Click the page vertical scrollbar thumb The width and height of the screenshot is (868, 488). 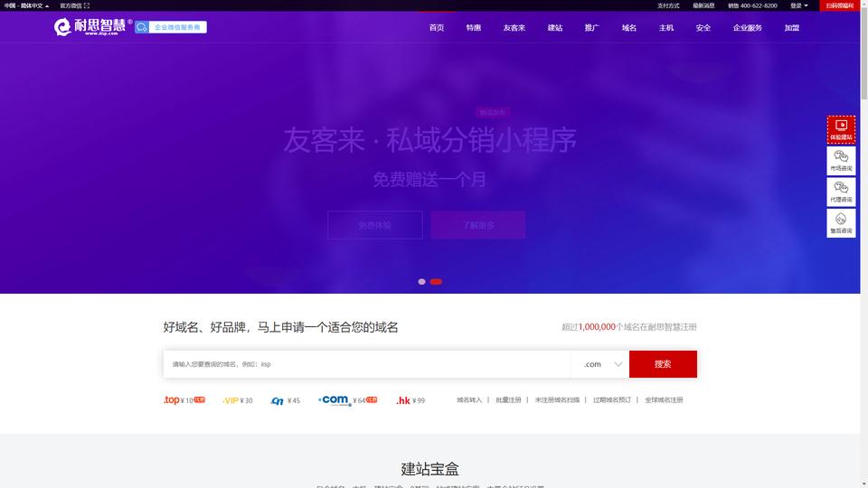tap(864, 54)
